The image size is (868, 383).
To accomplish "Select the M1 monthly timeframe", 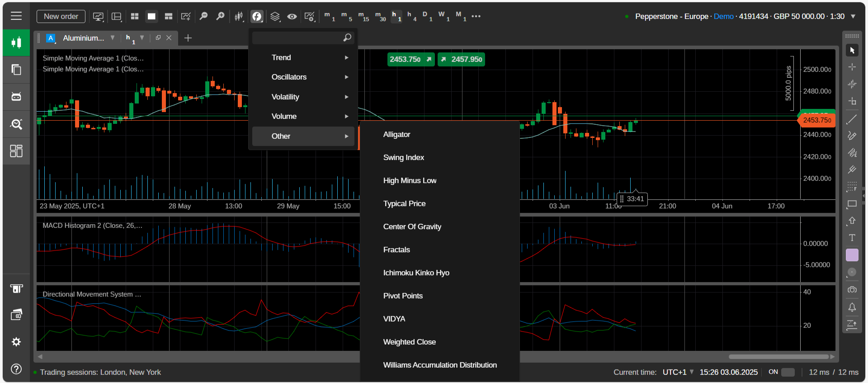I will coord(461,16).
